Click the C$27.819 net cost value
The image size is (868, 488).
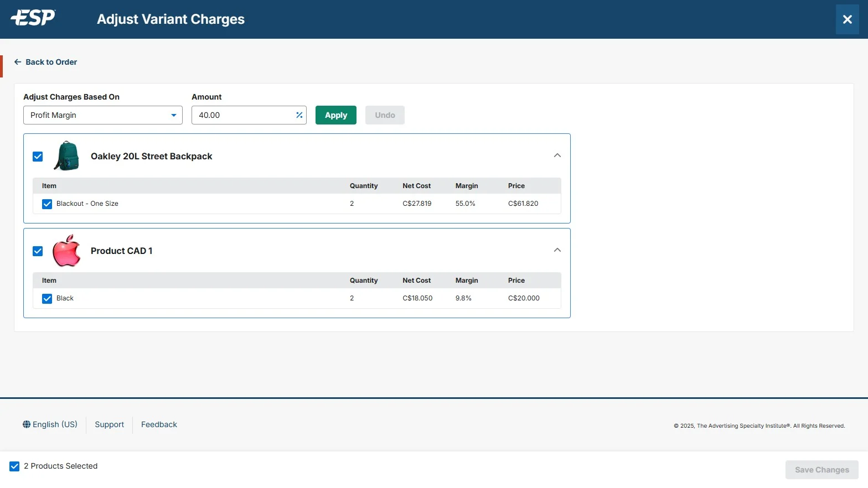pyautogui.click(x=417, y=204)
